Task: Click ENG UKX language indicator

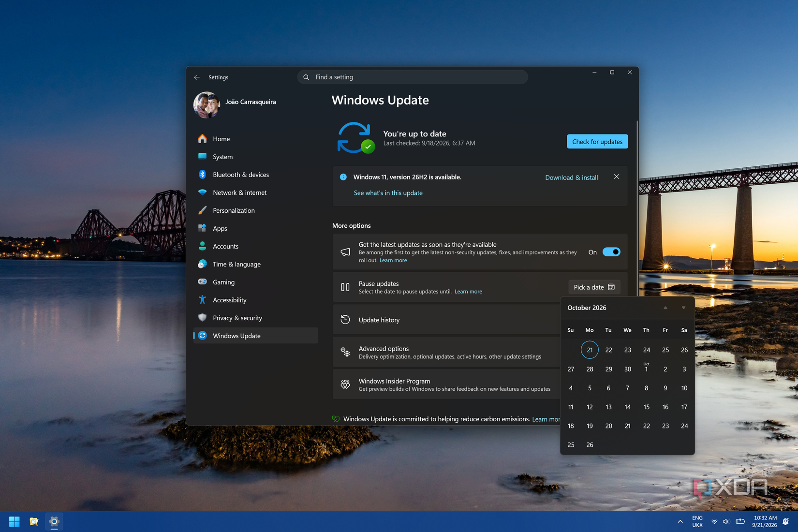Action: 697,521
